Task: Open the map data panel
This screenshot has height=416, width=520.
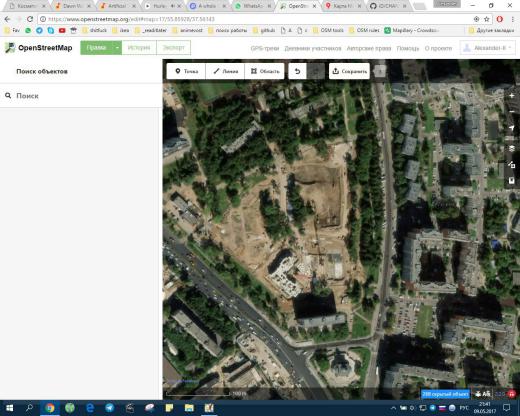Action: point(512,164)
